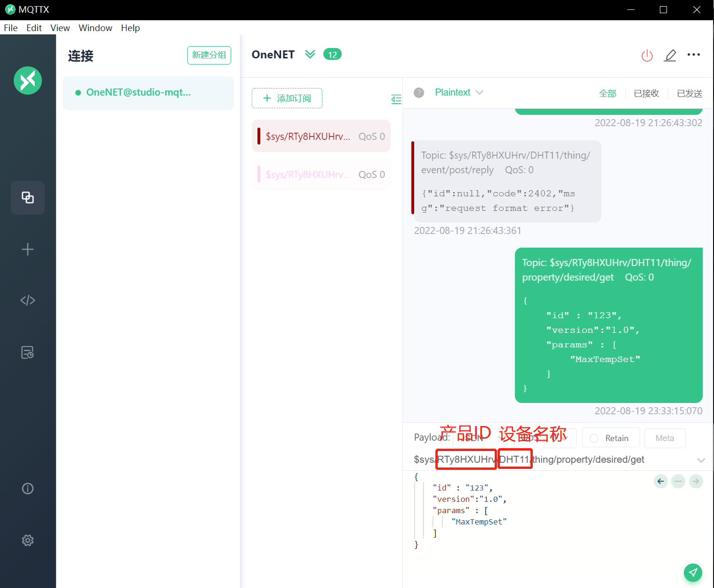The image size is (714, 588).
Task: Click the MQTTX logo in the sidebar
Action: pyautogui.click(x=28, y=81)
